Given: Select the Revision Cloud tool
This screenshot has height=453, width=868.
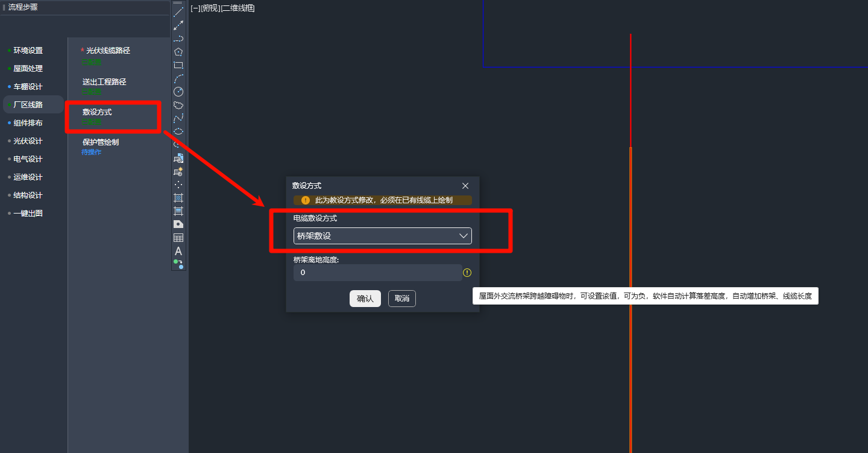Looking at the screenshot, I should pyautogui.click(x=178, y=105).
